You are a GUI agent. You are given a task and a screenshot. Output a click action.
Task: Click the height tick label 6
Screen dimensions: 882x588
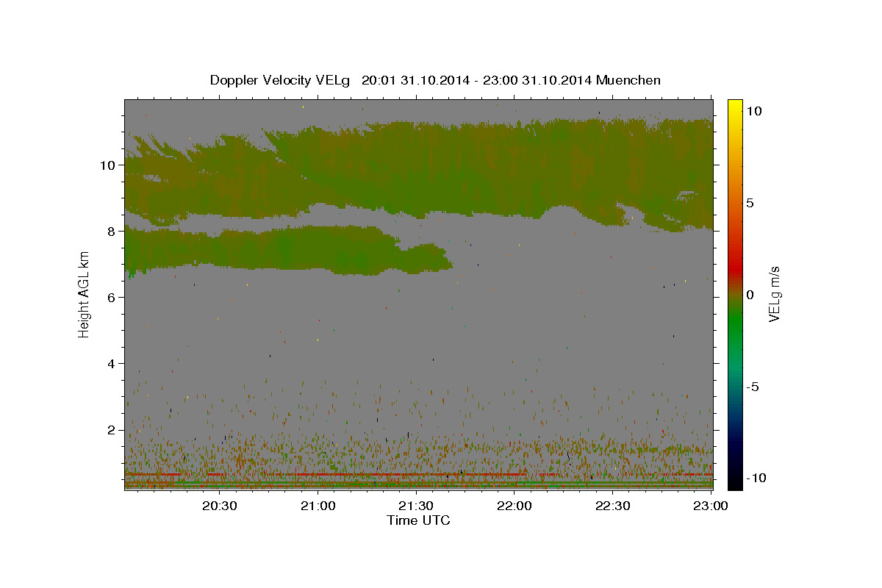click(111, 297)
